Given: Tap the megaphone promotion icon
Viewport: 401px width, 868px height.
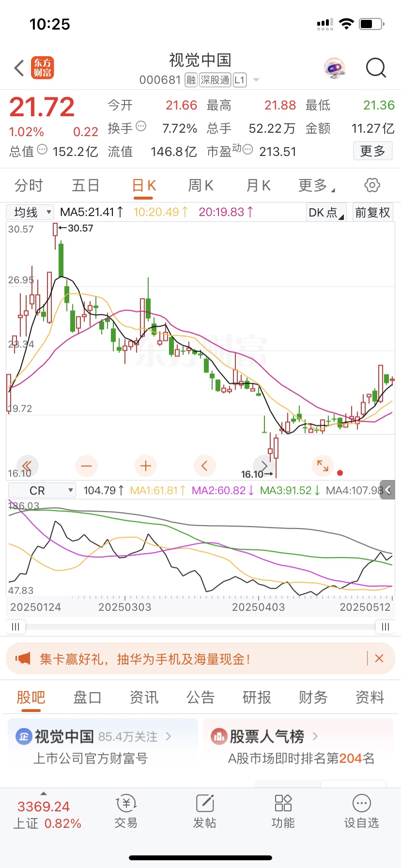Looking at the screenshot, I should coord(23,659).
